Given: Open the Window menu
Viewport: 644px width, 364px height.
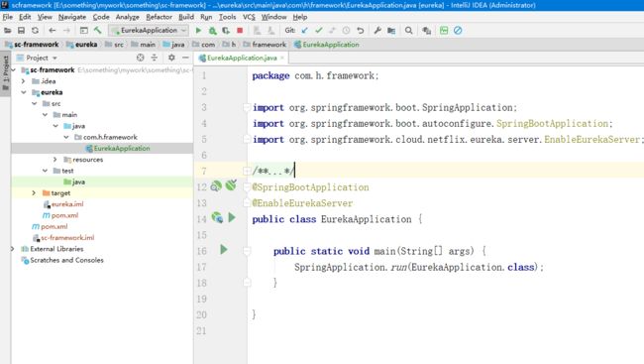Looking at the screenshot, I should [x=273, y=17].
